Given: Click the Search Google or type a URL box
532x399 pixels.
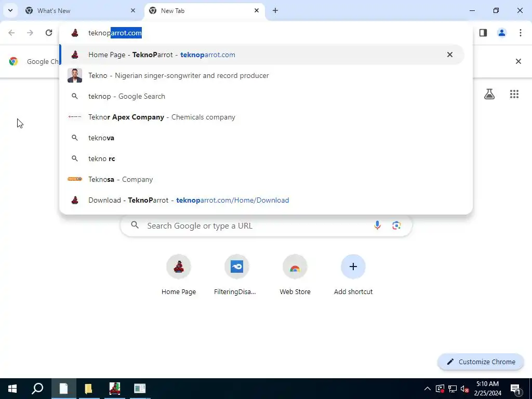Looking at the screenshot, I should [266, 225].
